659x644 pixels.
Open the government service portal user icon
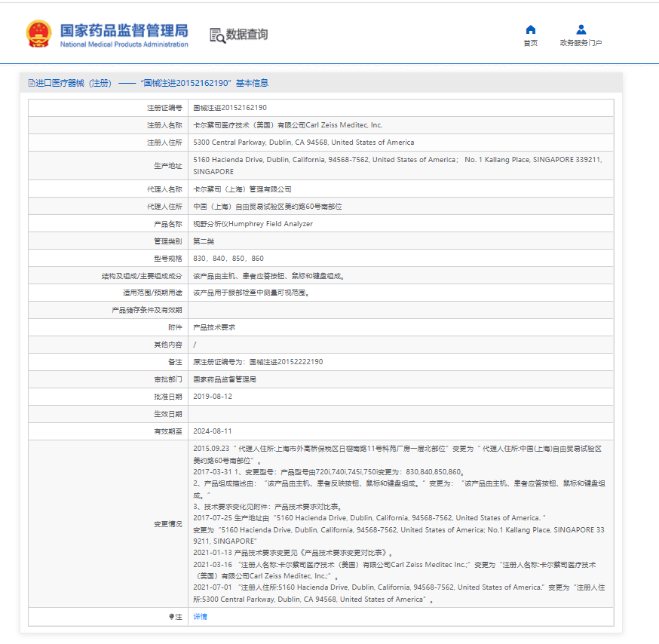pyautogui.click(x=581, y=29)
